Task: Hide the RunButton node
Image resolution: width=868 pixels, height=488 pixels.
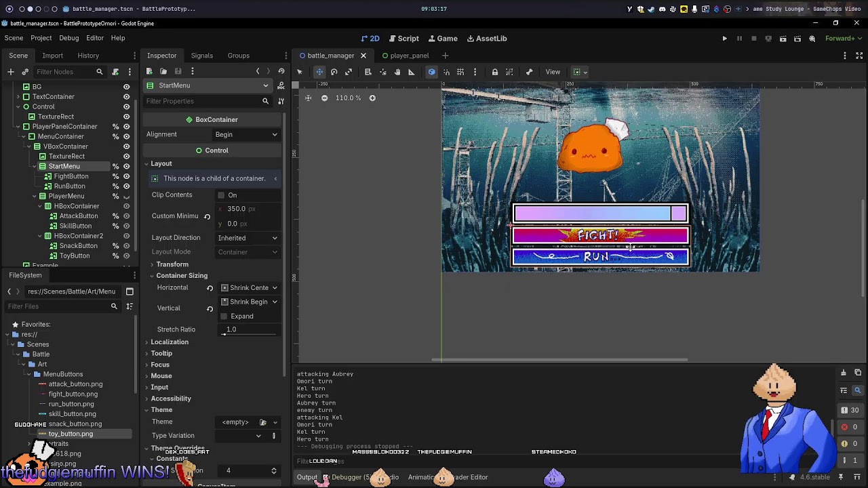Action: (126, 186)
